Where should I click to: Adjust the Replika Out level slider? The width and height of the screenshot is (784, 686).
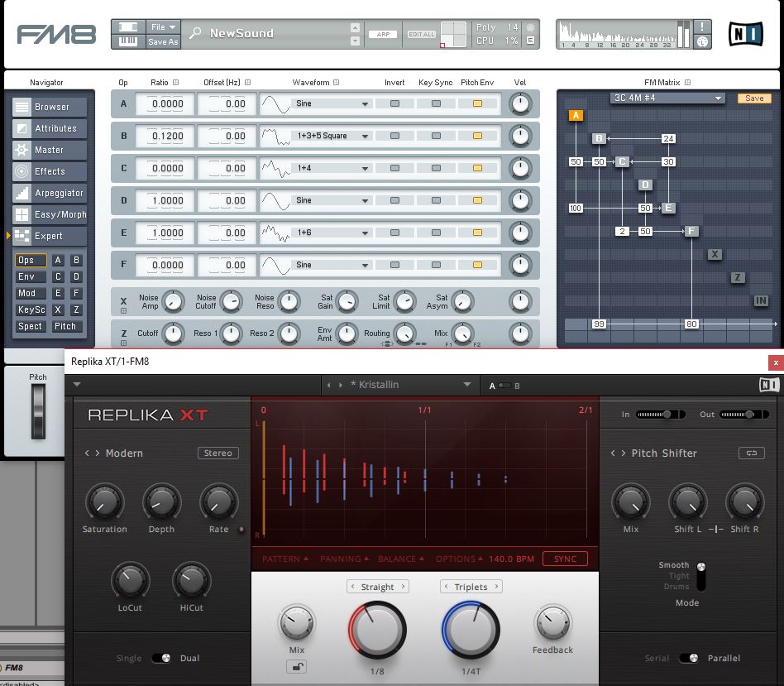pyautogui.click(x=744, y=415)
